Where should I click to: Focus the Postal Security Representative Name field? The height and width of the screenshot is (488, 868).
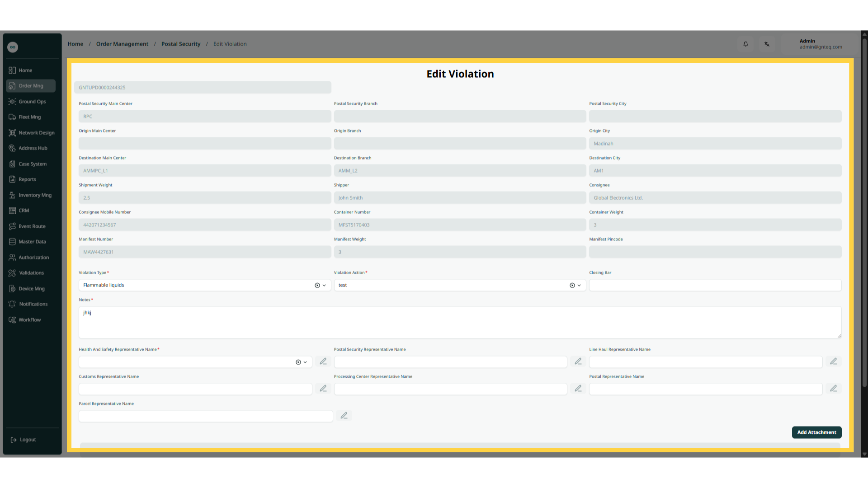[450, 362]
